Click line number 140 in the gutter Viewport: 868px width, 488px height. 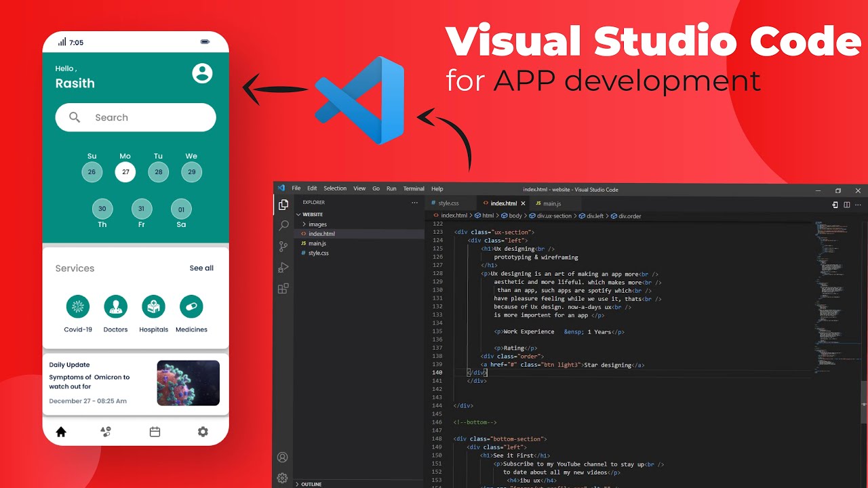[437, 373]
